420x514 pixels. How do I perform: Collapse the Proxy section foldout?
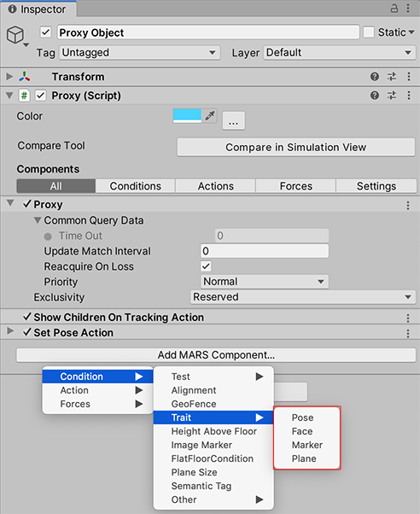[10, 203]
